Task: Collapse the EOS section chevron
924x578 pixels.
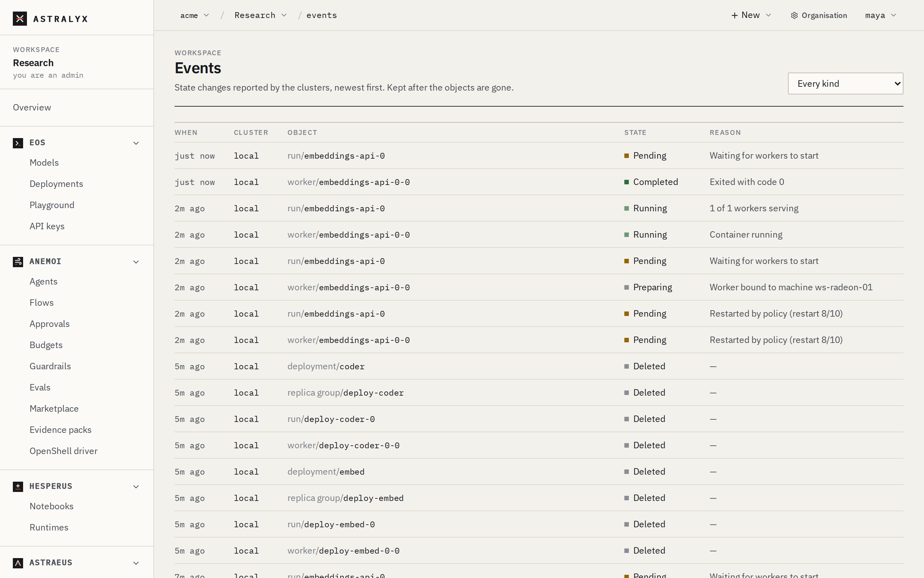Action: click(136, 143)
